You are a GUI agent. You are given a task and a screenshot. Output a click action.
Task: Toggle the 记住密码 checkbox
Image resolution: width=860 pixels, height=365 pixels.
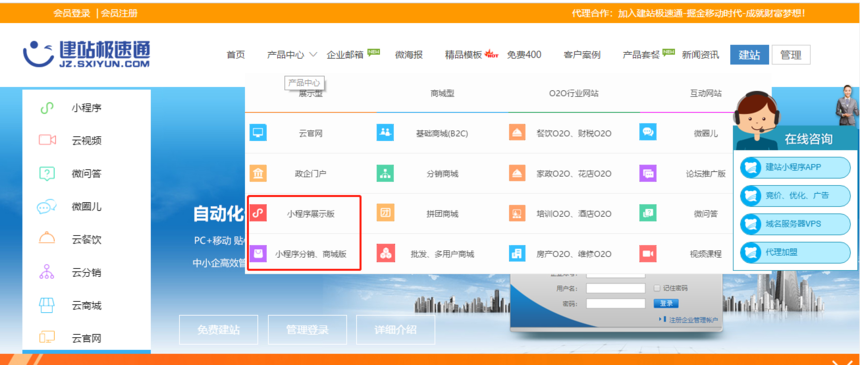tap(657, 288)
